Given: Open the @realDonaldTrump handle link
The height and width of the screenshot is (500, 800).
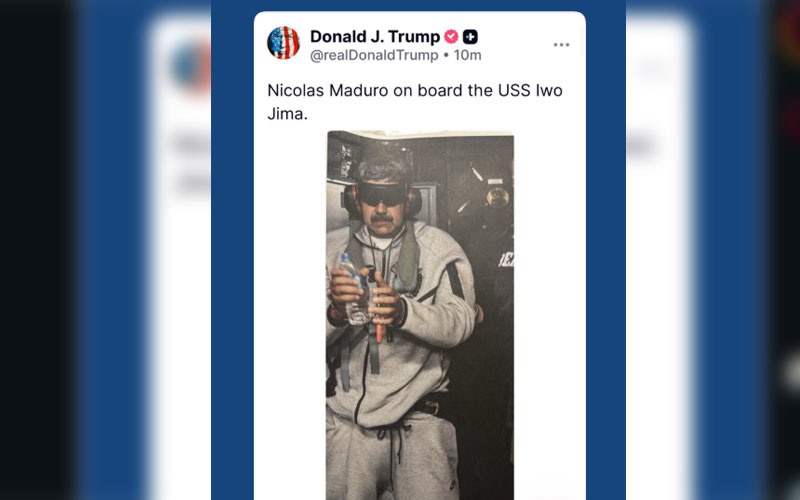Looking at the screenshot, I should point(374,55).
